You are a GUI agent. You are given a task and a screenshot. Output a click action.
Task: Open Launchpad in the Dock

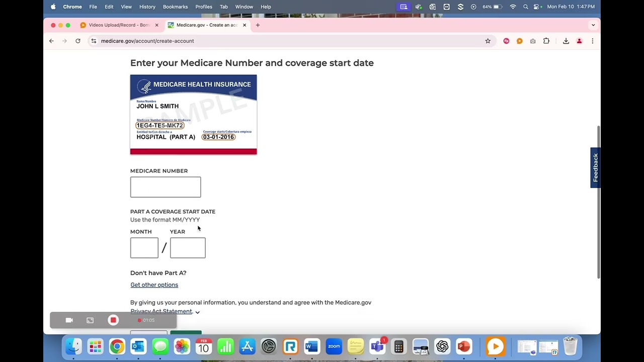click(95, 346)
